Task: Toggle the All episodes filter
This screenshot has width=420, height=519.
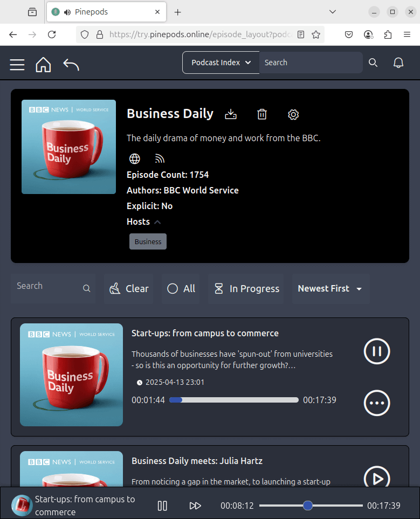Action: [x=181, y=289]
